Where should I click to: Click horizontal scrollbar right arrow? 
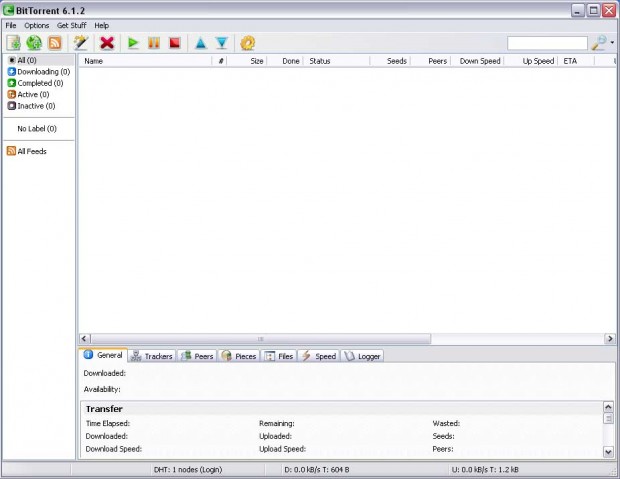[610, 339]
